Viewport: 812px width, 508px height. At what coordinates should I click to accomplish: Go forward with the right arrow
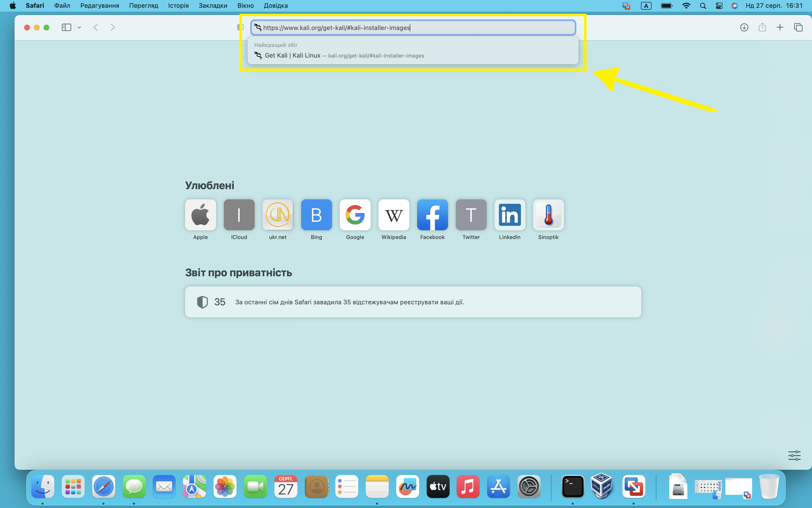pos(113,27)
